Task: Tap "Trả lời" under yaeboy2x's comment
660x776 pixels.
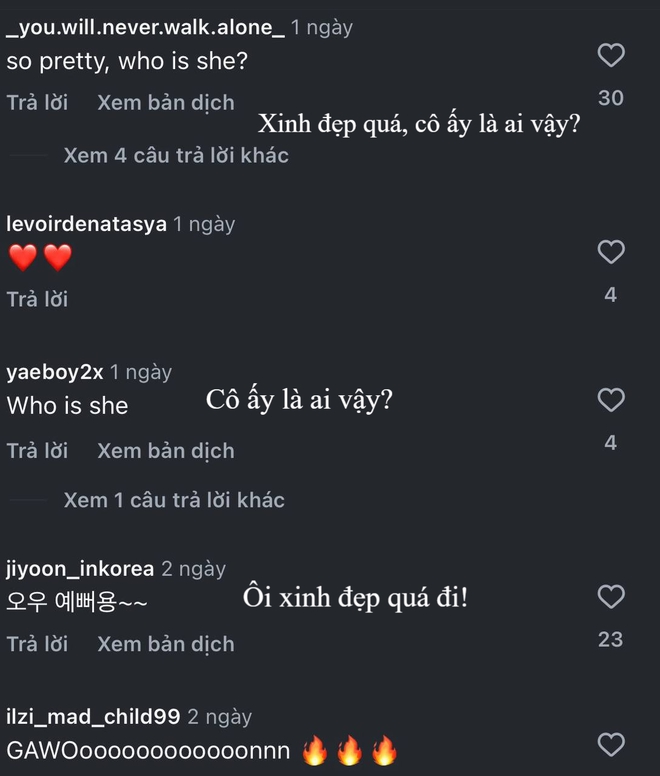Action: pos(37,451)
